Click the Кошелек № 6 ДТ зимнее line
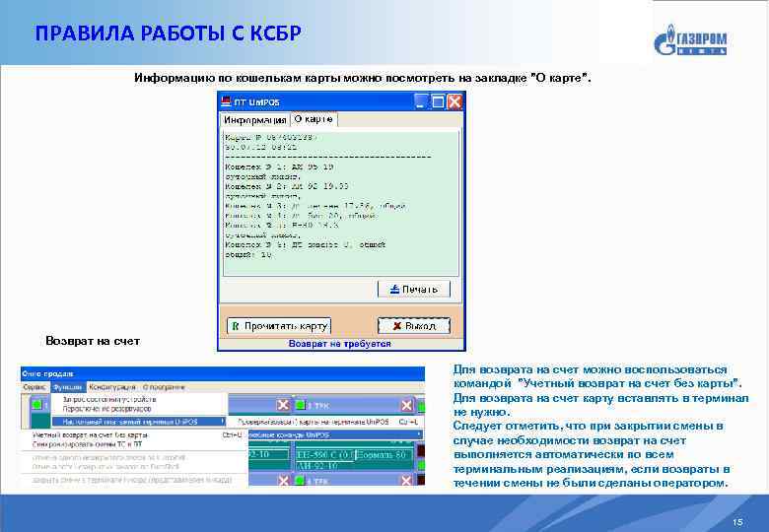769x532 pixels. click(305, 244)
